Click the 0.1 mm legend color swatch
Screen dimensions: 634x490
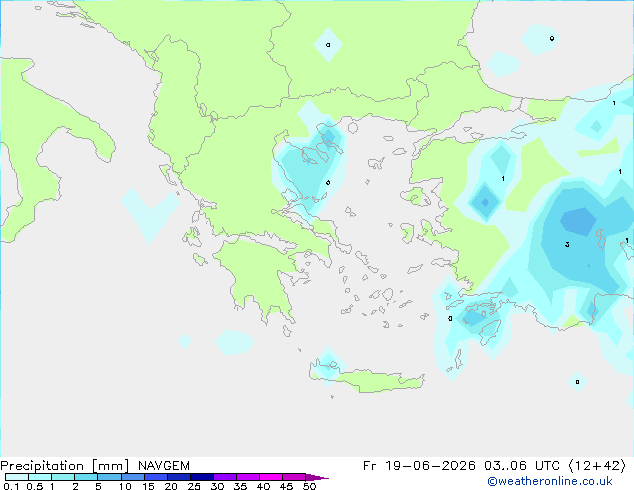click(x=17, y=477)
